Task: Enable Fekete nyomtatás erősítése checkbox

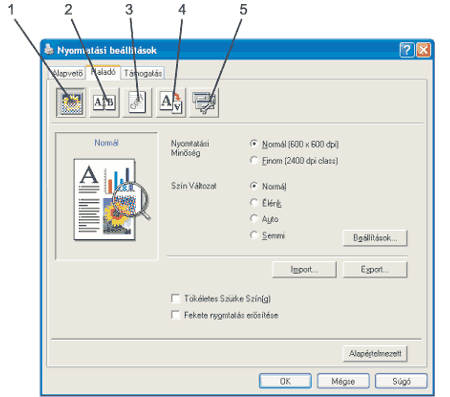Action: tap(175, 315)
